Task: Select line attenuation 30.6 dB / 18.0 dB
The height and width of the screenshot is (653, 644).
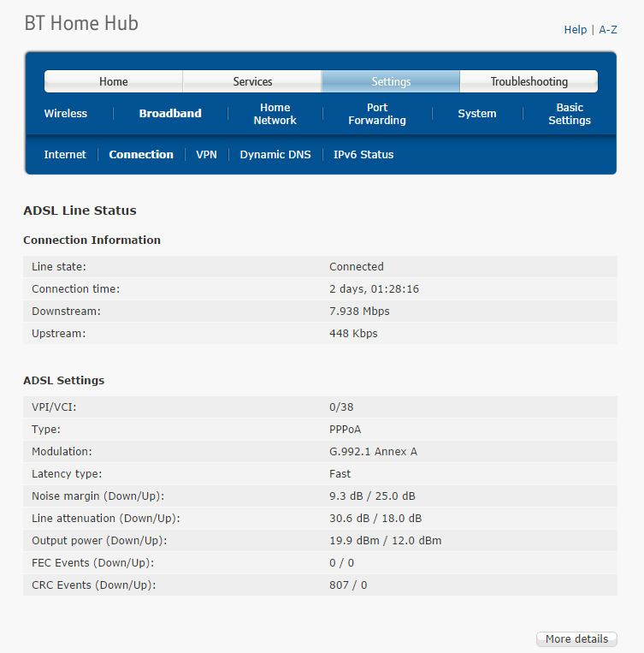Action: 375,519
